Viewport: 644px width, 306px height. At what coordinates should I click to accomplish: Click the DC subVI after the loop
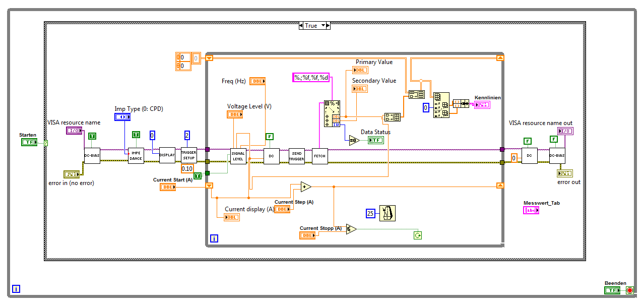click(530, 156)
